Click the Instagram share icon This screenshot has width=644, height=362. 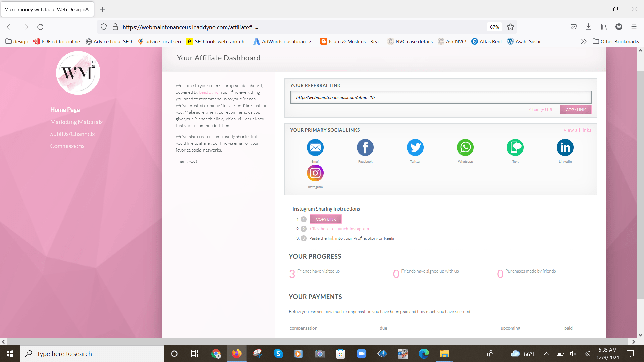point(315,173)
